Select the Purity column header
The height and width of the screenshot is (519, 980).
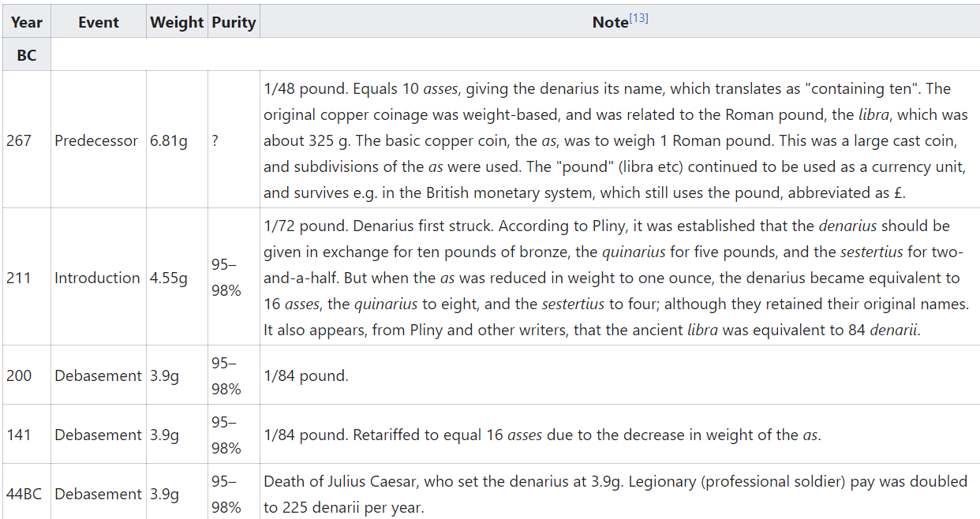234,22
